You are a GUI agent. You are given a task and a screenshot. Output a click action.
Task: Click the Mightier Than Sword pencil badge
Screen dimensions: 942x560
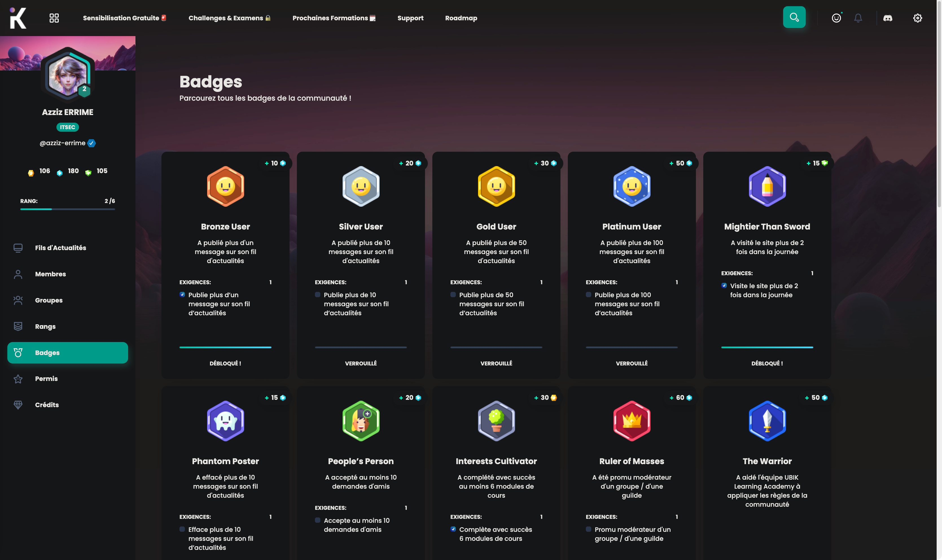pos(767,186)
